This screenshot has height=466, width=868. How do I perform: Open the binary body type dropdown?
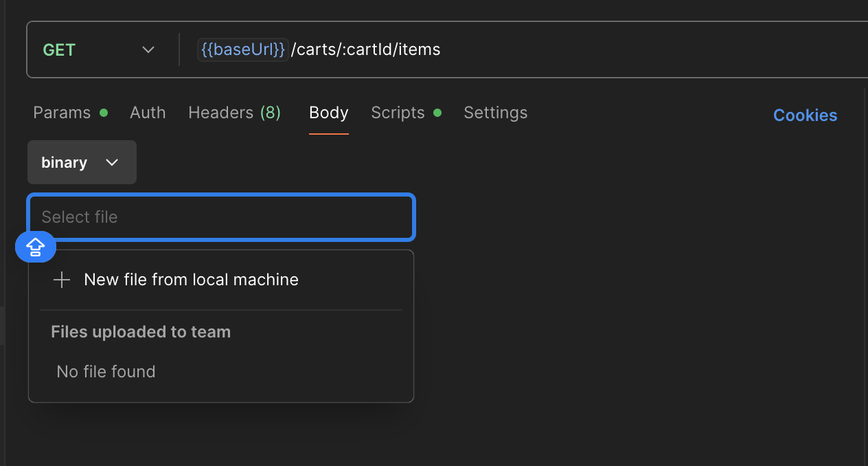pyautogui.click(x=82, y=163)
